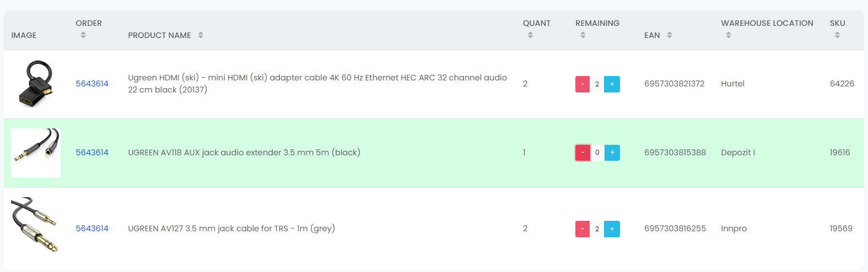Click the AUX extender product thumbnail
This screenshot has height=272, width=868.
click(36, 153)
